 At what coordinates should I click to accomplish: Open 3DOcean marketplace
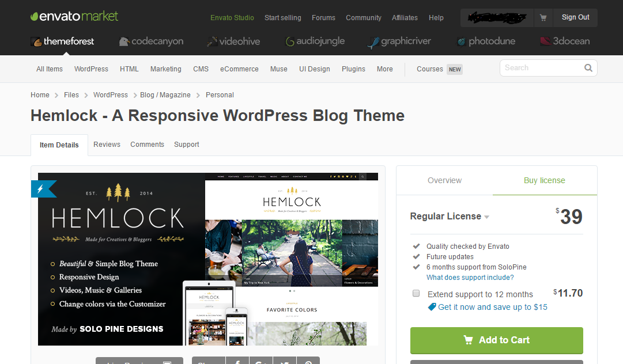(x=565, y=41)
